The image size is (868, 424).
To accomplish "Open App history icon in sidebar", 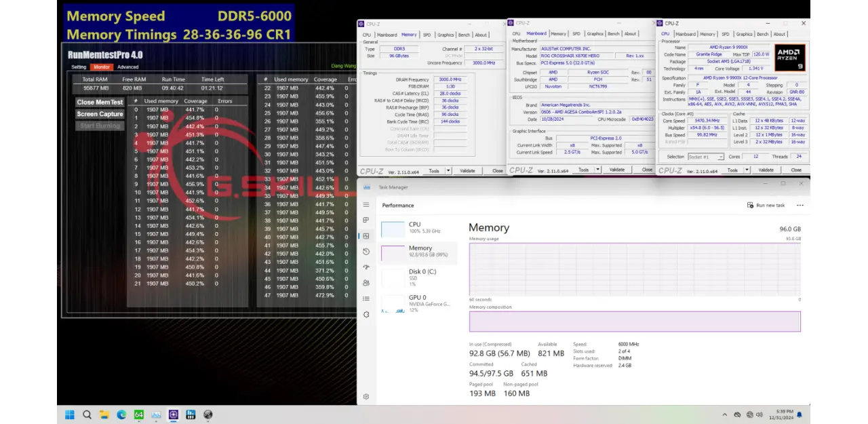I will 366,252.
